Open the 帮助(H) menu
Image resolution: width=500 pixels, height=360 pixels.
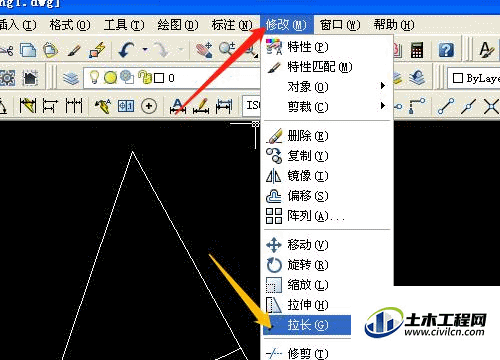[394, 25]
